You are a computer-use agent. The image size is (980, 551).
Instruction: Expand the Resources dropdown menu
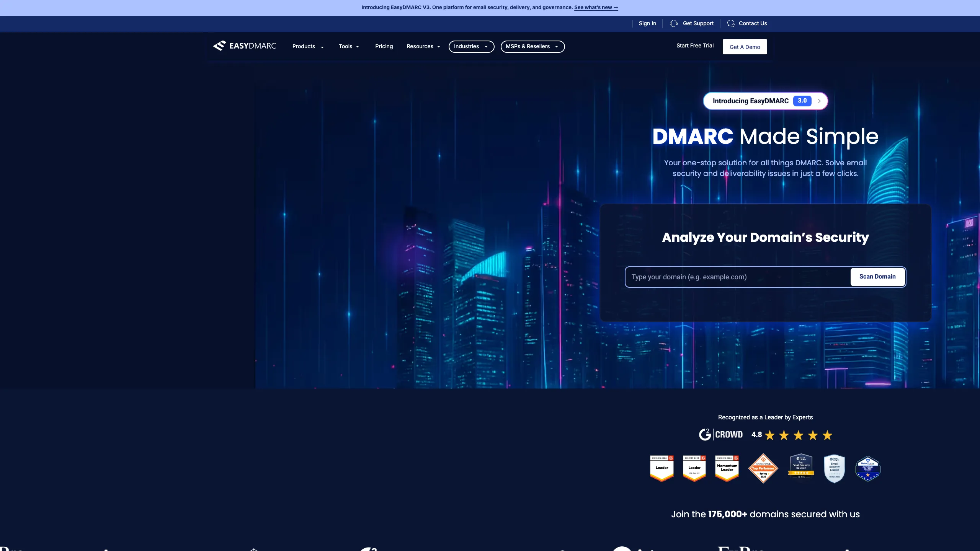click(423, 46)
